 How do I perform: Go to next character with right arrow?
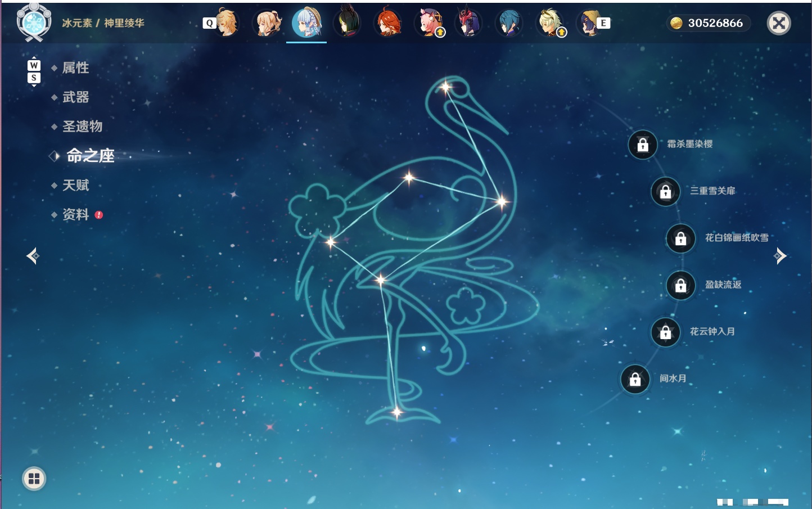pos(780,256)
